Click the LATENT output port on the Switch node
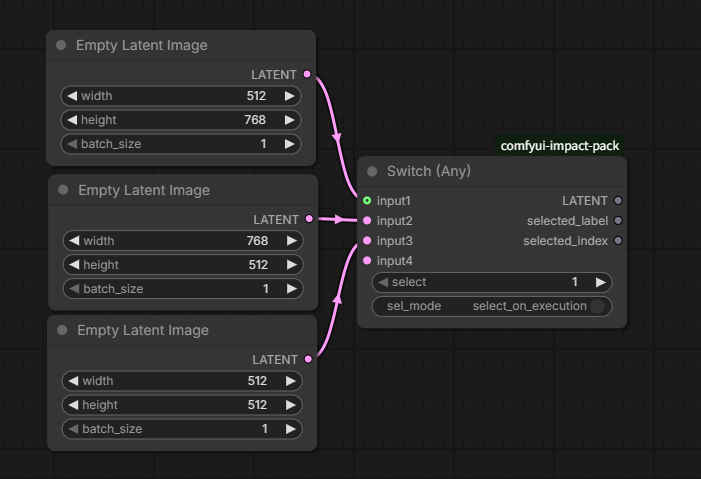Image resolution: width=701 pixels, height=479 pixels. [x=618, y=201]
